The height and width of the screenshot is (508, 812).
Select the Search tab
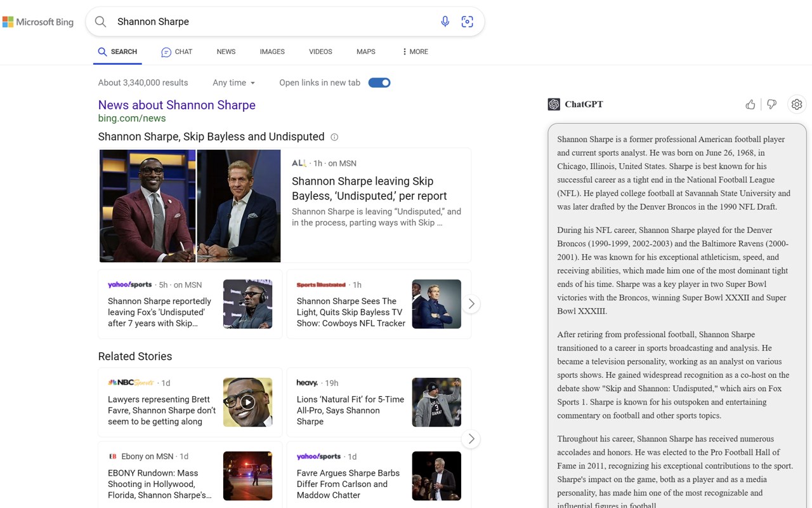point(117,51)
